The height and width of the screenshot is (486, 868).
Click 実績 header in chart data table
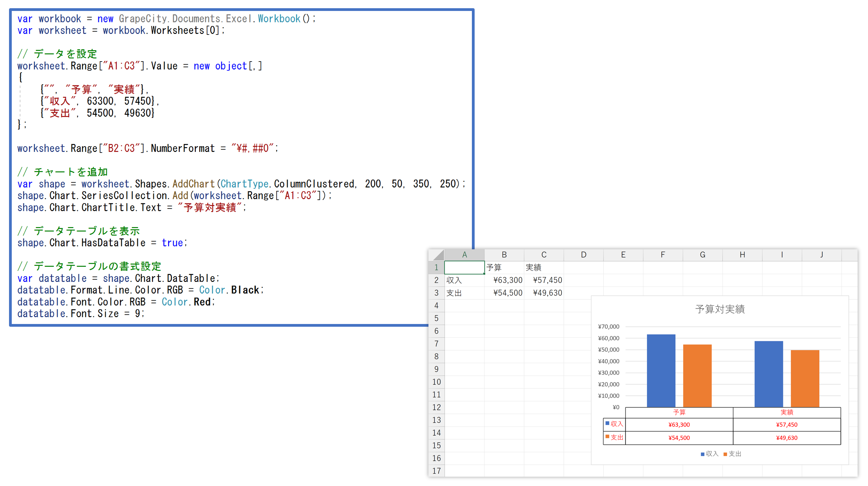click(787, 412)
